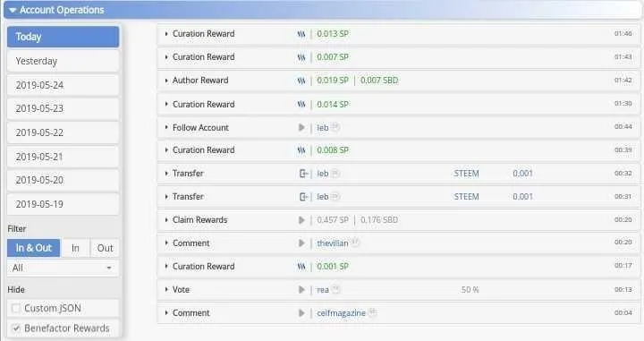Click the info badge beside leb in Follow Account

(335, 127)
